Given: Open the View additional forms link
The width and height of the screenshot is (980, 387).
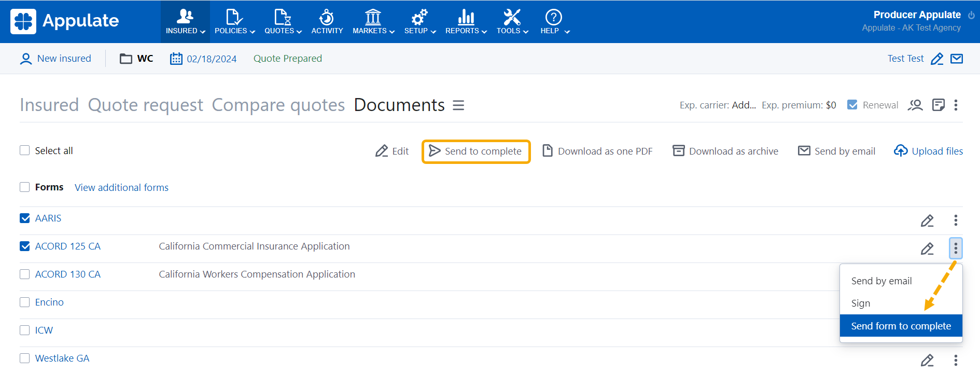Looking at the screenshot, I should (121, 188).
